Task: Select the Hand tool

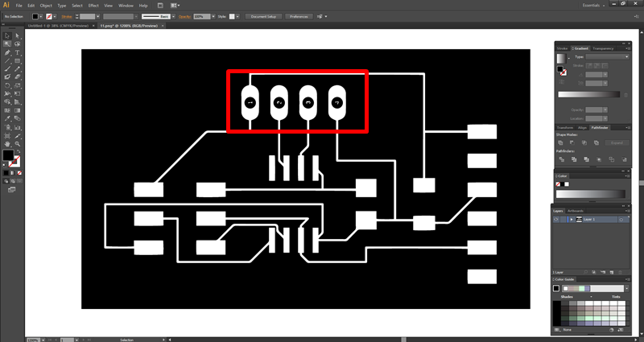Action: click(x=7, y=144)
